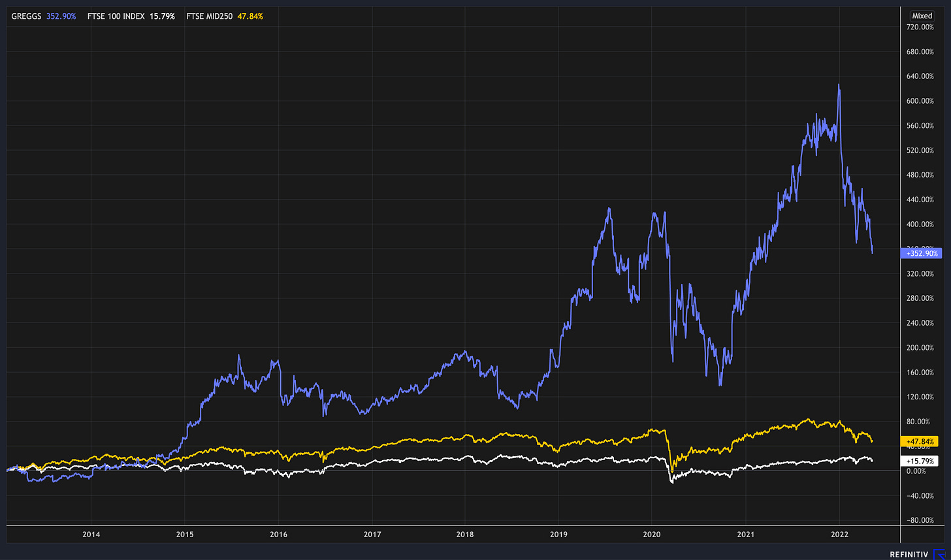The width and height of the screenshot is (951, 560).
Task: Click the GREGGS 352.90% legend value
Action: pos(61,16)
